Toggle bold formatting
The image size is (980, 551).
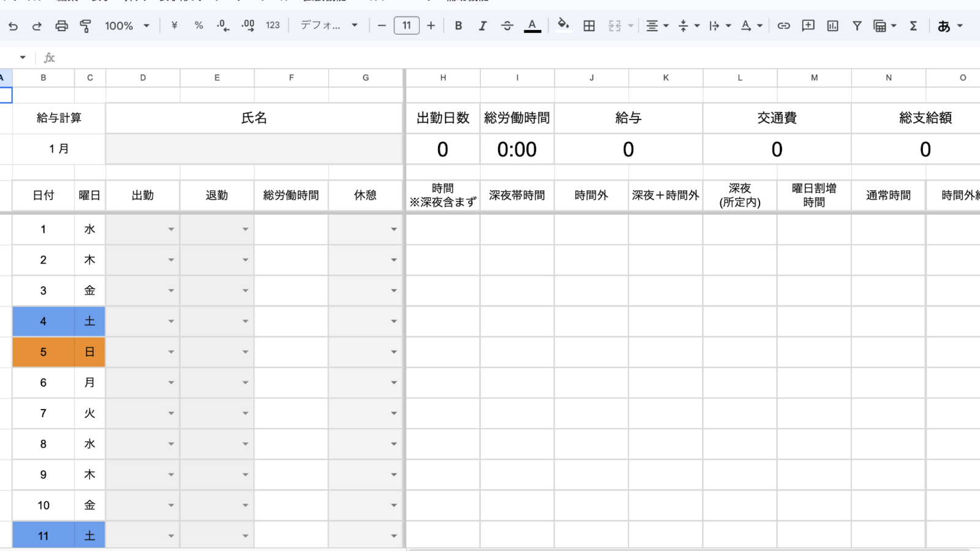tap(458, 26)
